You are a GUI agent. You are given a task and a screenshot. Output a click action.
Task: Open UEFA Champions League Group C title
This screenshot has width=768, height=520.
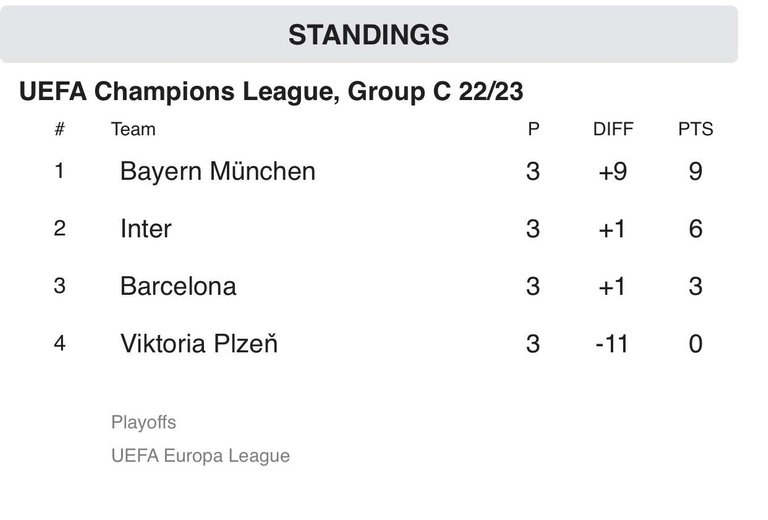[271, 92]
